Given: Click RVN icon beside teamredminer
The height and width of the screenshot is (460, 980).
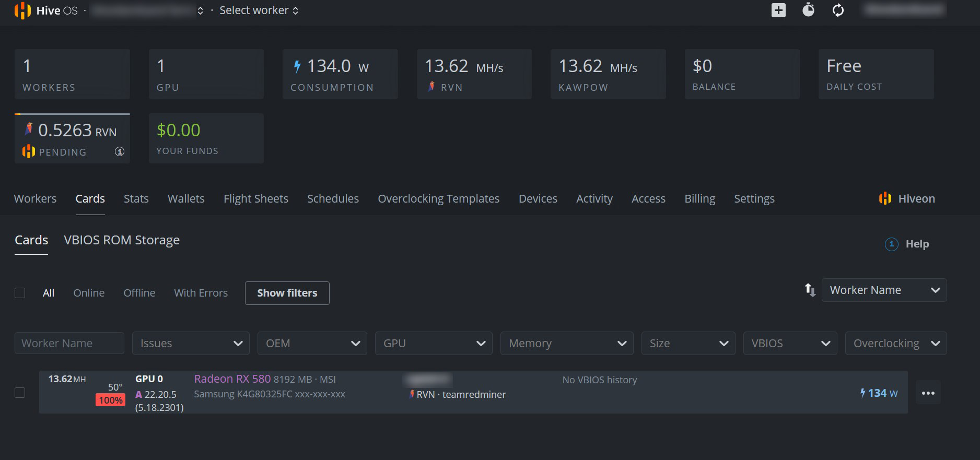Looking at the screenshot, I should [412, 394].
